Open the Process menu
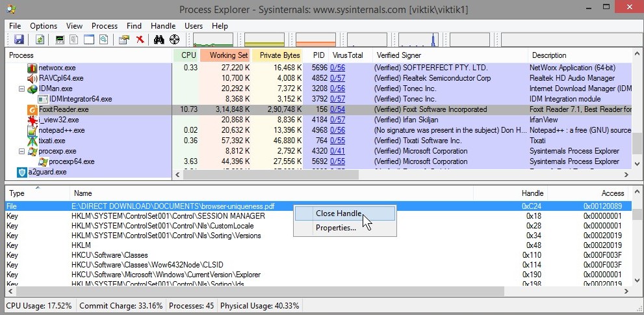Image resolution: width=644 pixels, height=315 pixels. click(x=105, y=26)
